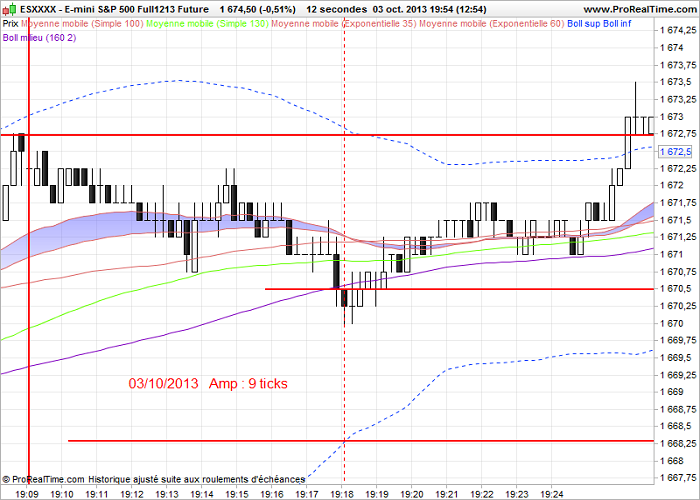Open the www.ProRealTime.com link
Viewport: 700px width, 500px height.
pyautogui.click(x=640, y=9)
